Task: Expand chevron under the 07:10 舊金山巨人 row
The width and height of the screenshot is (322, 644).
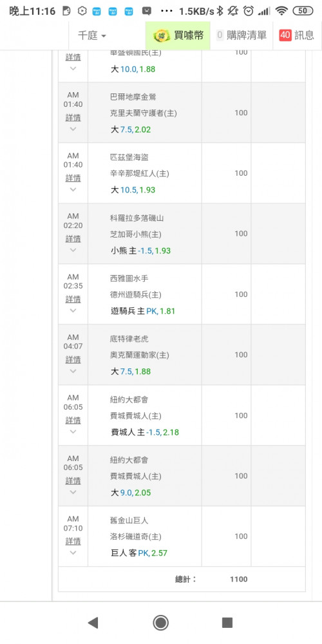Action: click(x=73, y=553)
